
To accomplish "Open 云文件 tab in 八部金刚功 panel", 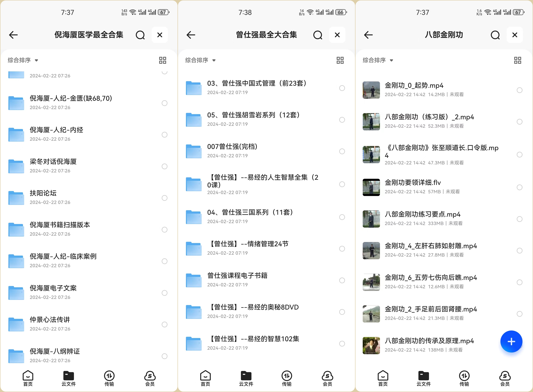I will 424,378.
